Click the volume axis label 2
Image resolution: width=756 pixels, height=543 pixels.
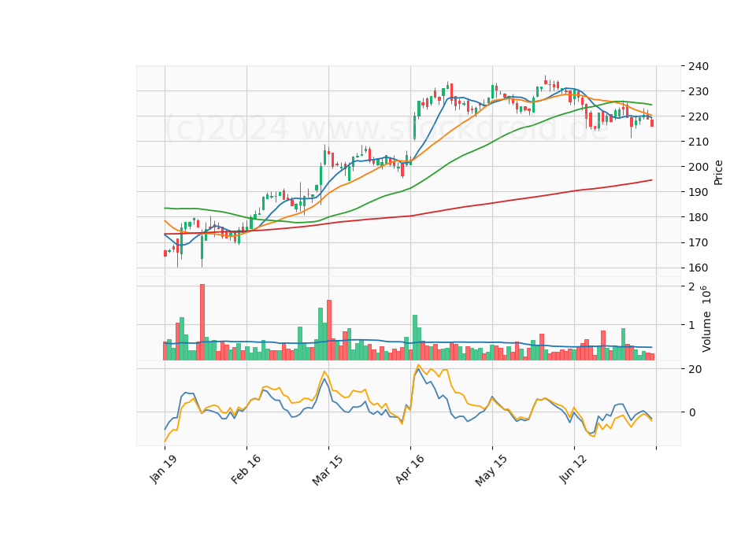(692, 286)
